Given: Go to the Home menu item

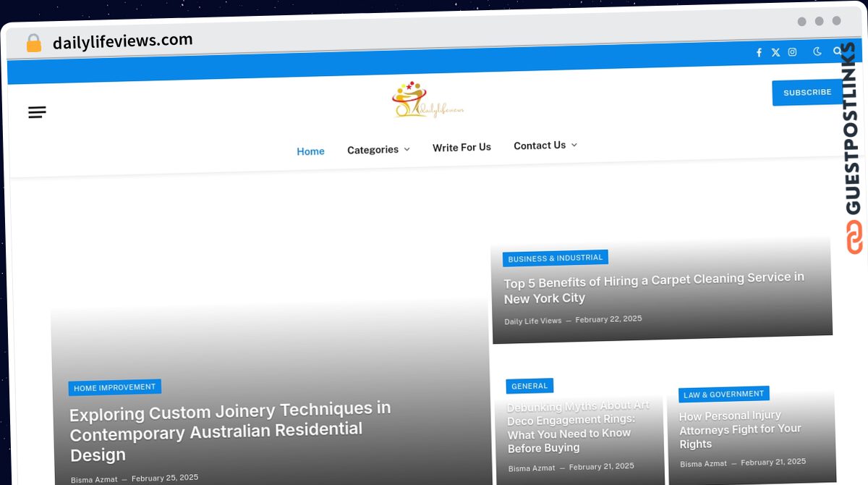Looking at the screenshot, I should pos(310,151).
